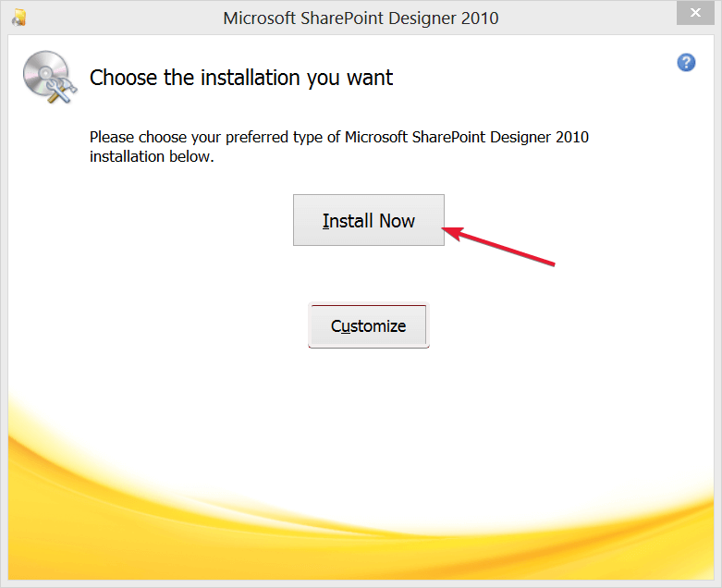722x588 pixels.
Task: Click the number 2010 in the title bar
Action: (480, 18)
